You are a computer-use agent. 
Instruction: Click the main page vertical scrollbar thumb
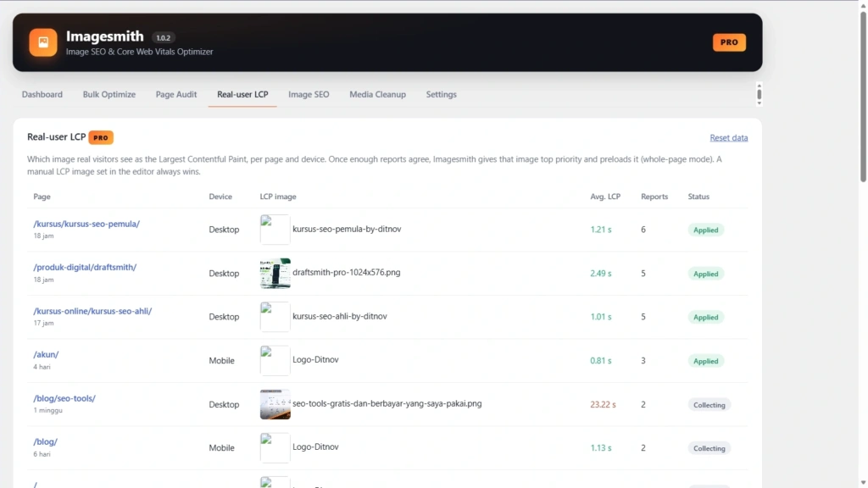863,97
